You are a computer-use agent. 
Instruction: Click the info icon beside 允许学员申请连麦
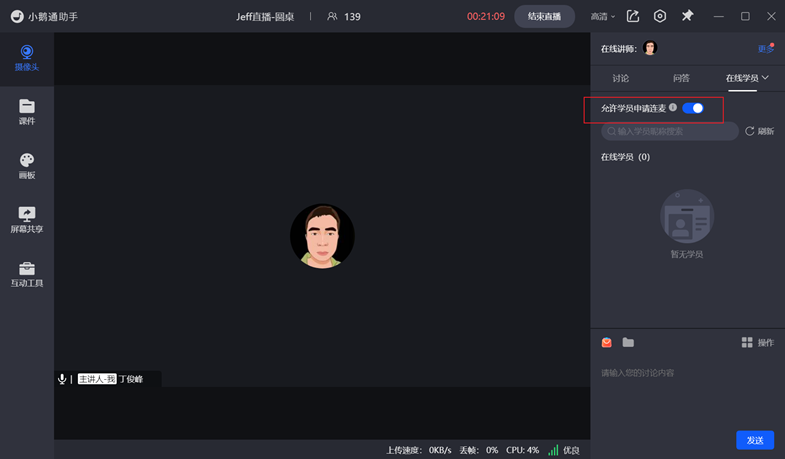point(673,108)
